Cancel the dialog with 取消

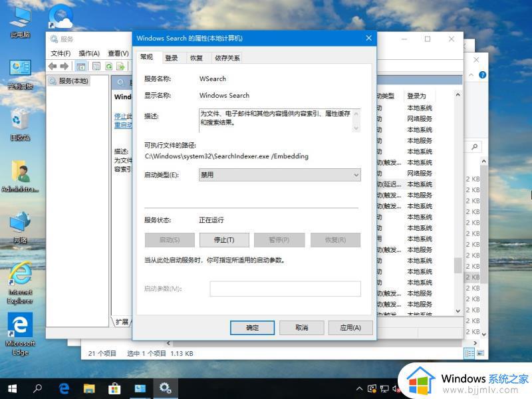point(302,328)
